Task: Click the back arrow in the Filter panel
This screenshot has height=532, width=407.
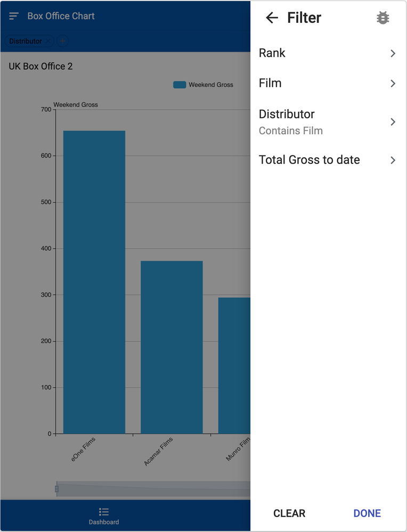Action: [x=272, y=18]
